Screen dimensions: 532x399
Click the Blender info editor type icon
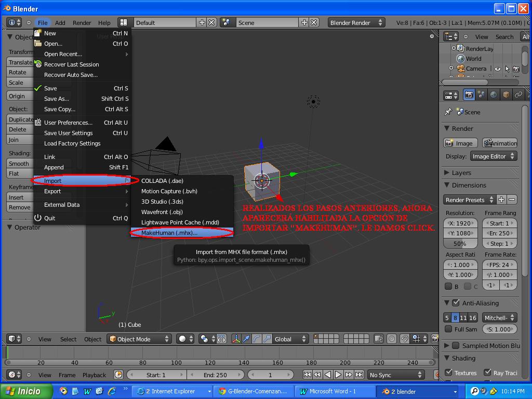coord(14,22)
